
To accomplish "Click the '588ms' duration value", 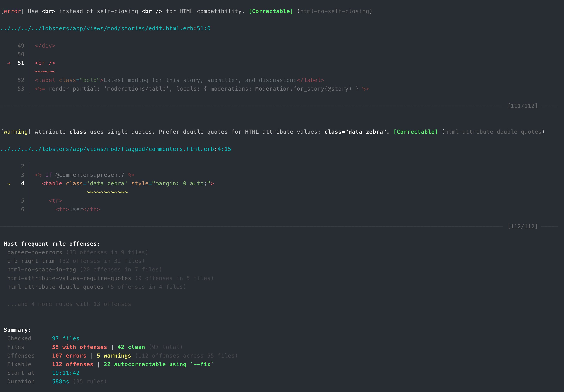I will 60,381.
